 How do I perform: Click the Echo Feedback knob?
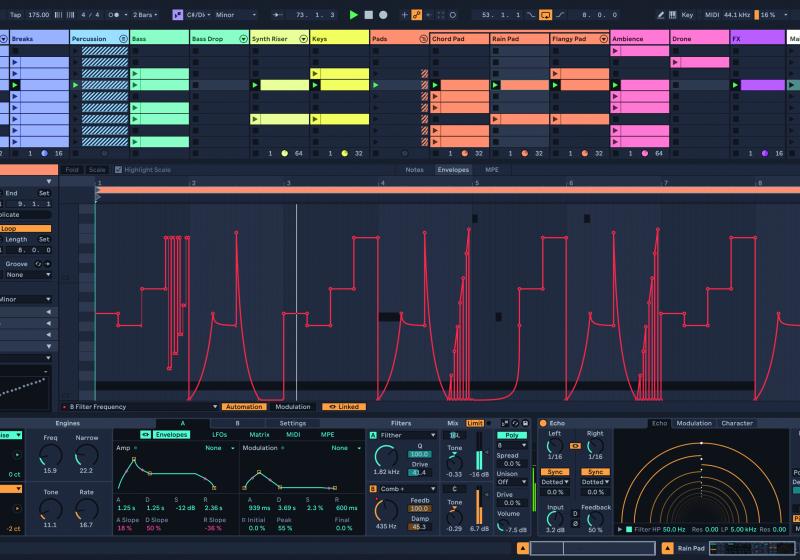tap(595, 519)
